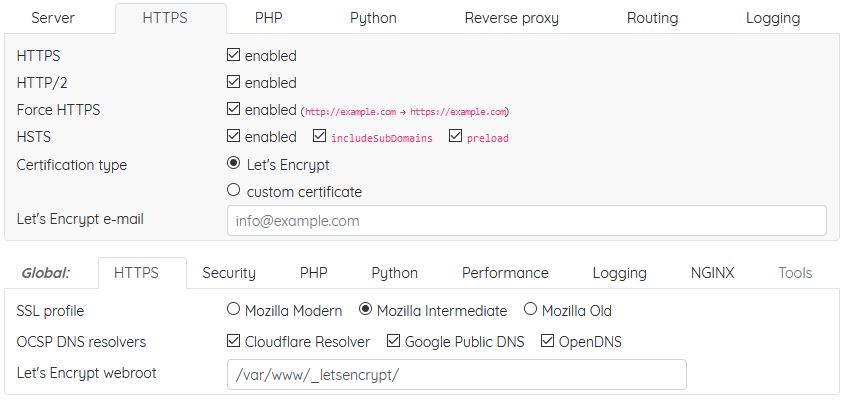This screenshot has width=846, height=401.
Task: Select Mozilla Old SSL profile
Action: click(530, 310)
